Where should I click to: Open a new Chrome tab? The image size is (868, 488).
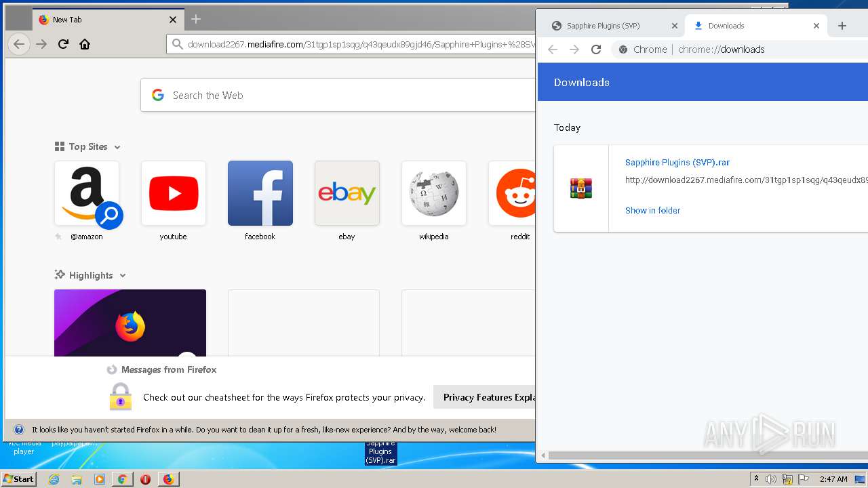[x=842, y=26]
